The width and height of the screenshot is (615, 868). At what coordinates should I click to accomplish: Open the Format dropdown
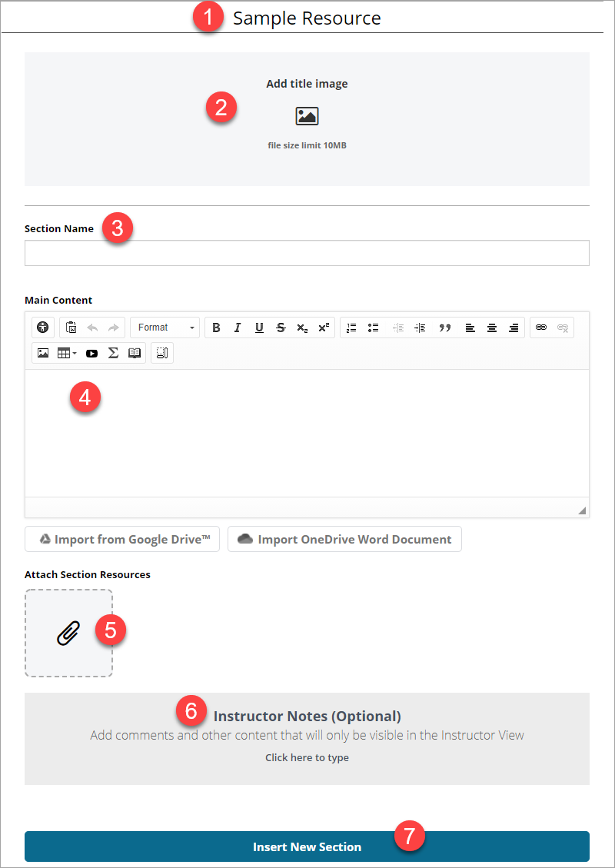165,328
